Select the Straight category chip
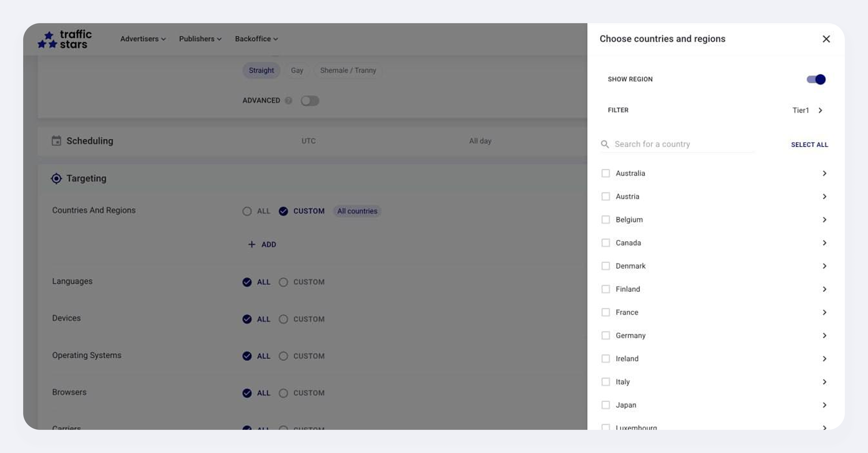 (x=261, y=70)
